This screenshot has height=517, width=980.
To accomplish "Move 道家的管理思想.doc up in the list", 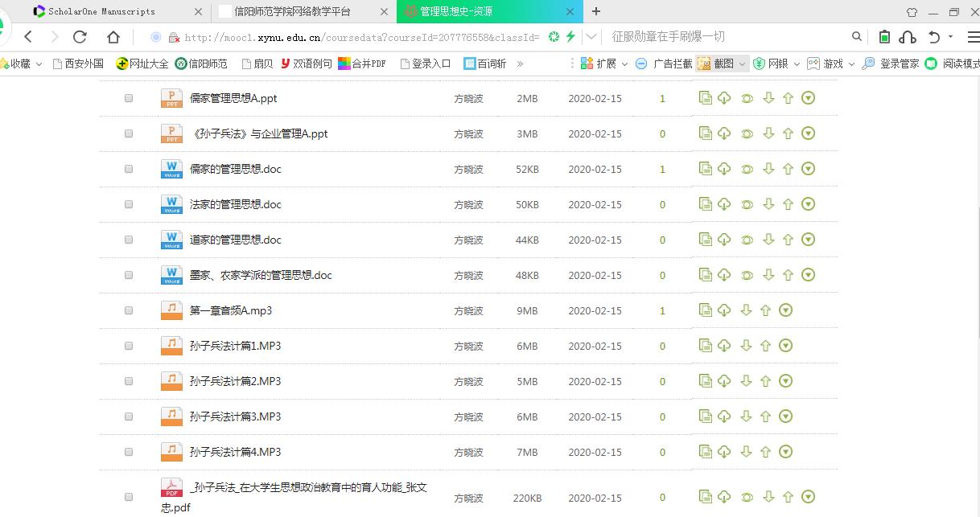I will [x=788, y=239].
